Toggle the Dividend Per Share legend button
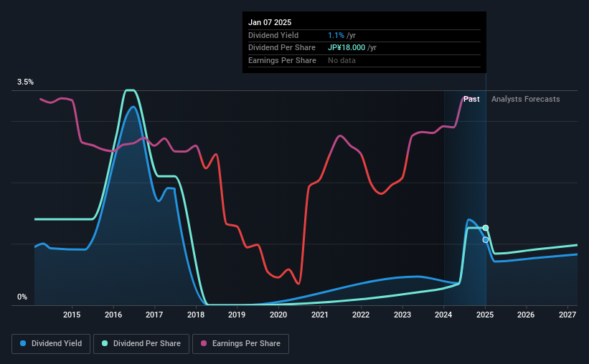 pos(143,344)
